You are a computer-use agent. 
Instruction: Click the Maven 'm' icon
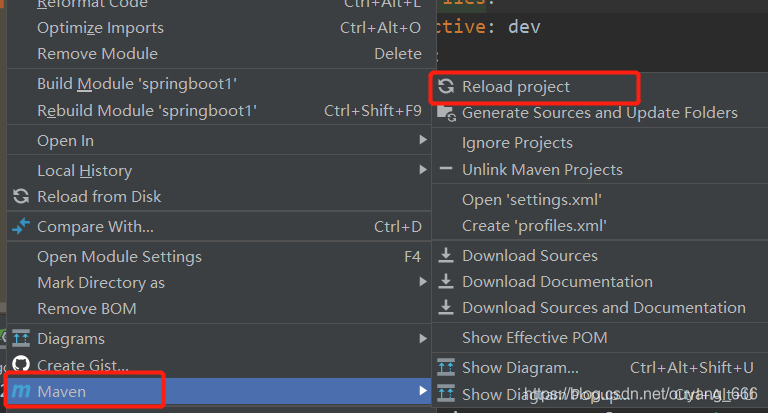click(21, 391)
